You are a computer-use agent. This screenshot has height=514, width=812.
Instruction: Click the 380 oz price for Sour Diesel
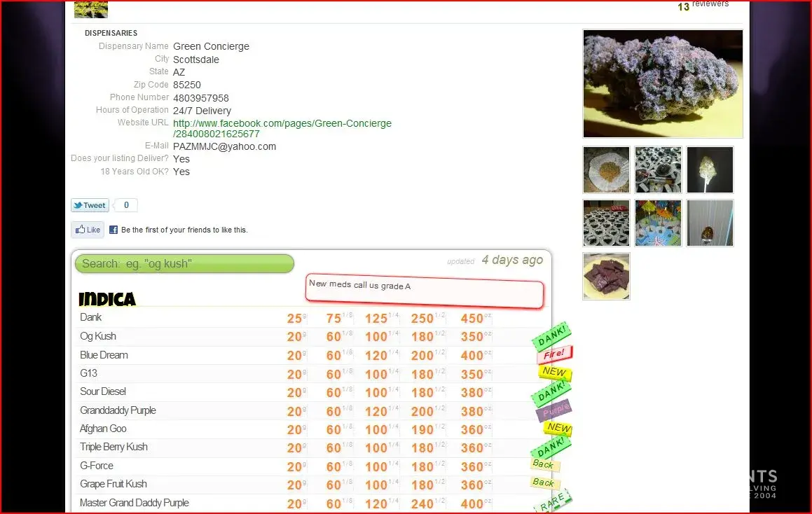(x=476, y=393)
